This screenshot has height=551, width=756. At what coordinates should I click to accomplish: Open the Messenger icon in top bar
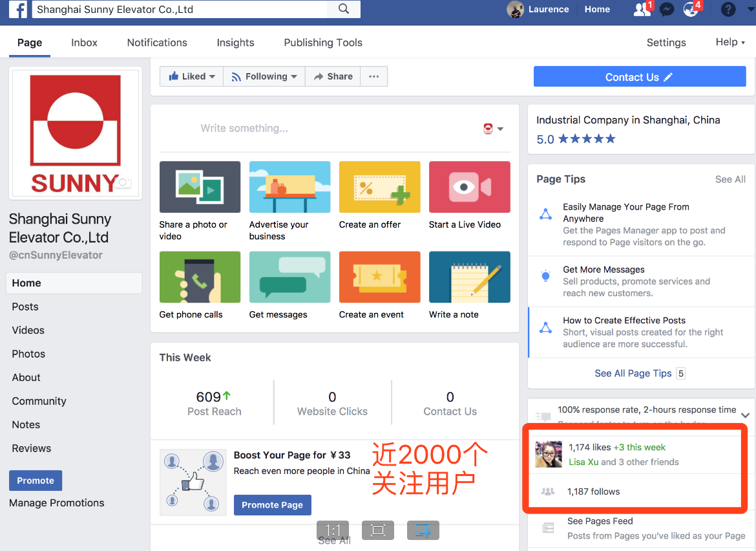click(667, 9)
